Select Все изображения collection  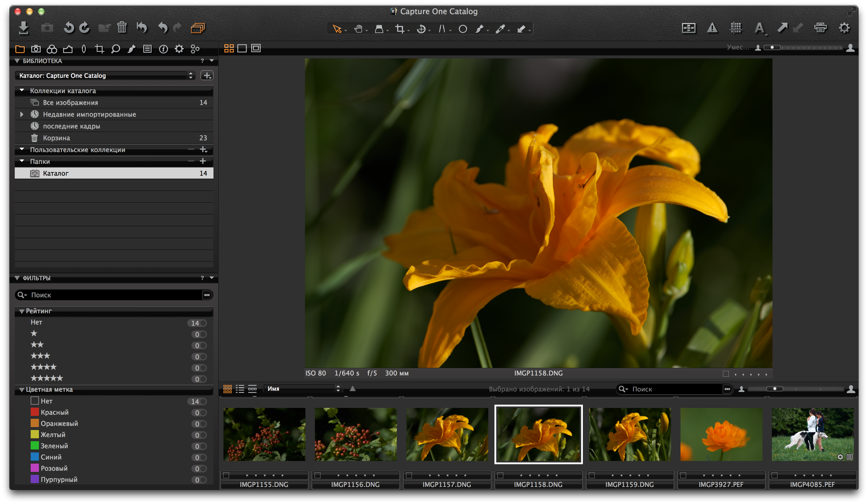70,103
